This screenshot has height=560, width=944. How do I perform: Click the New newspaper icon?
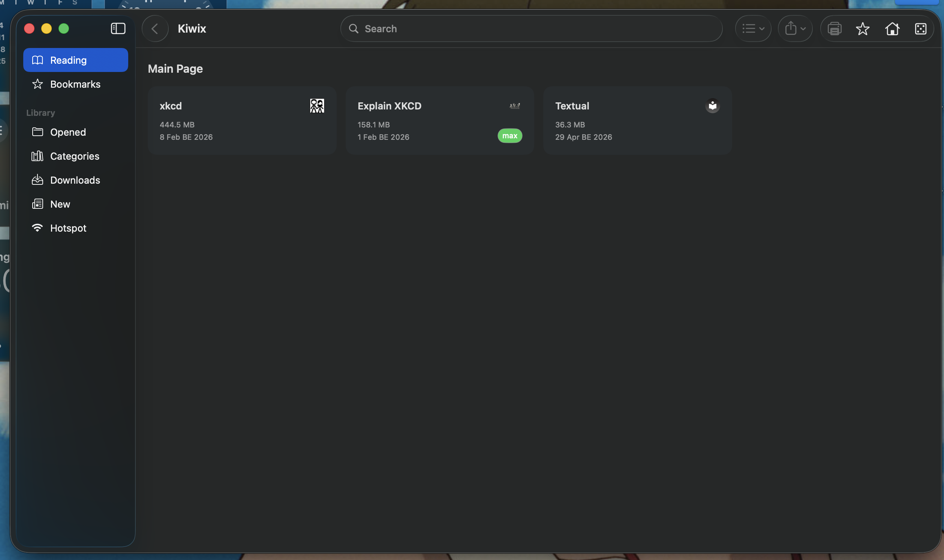point(37,204)
